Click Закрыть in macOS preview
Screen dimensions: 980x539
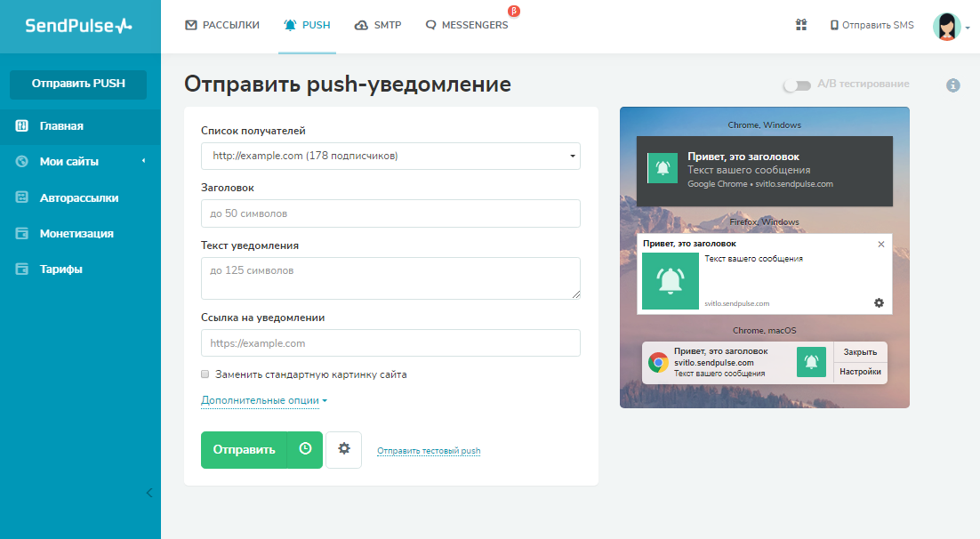(x=860, y=352)
